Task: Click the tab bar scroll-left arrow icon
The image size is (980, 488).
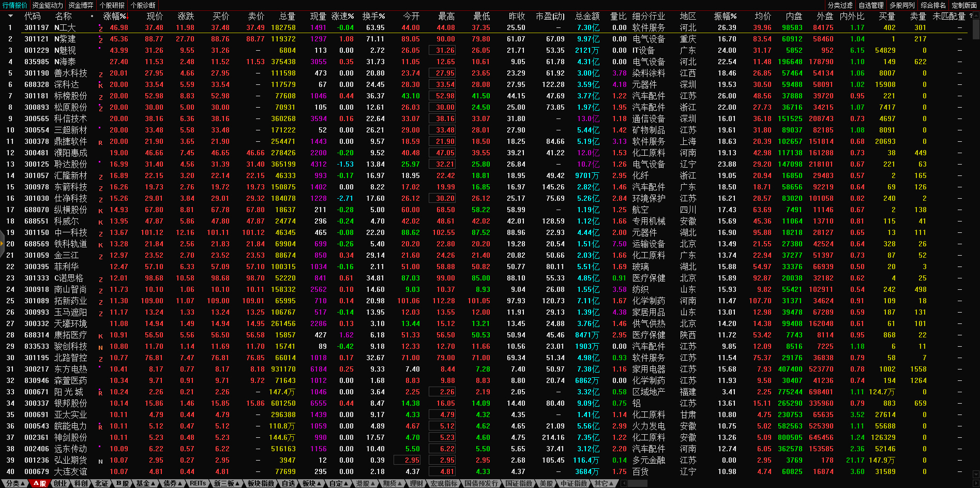Action: (x=624, y=483)
